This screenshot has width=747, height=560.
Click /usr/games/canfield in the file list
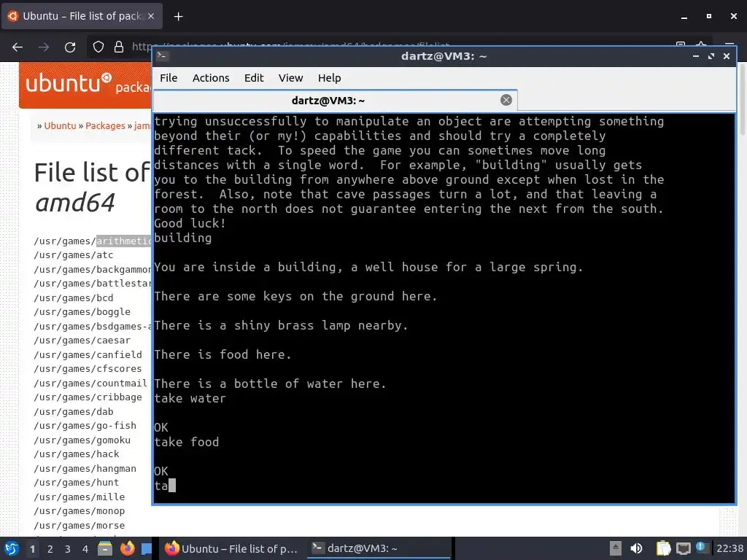click(x=88, y=355)
